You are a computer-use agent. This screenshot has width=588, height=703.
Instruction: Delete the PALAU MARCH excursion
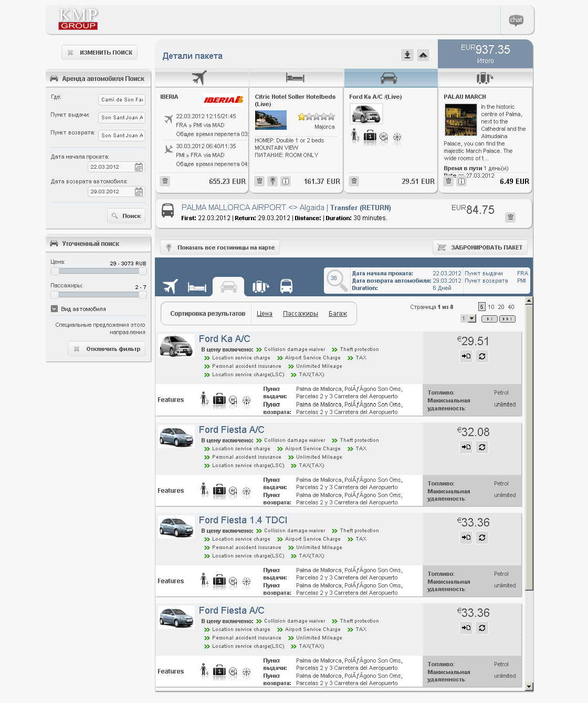tap(448, 181)
